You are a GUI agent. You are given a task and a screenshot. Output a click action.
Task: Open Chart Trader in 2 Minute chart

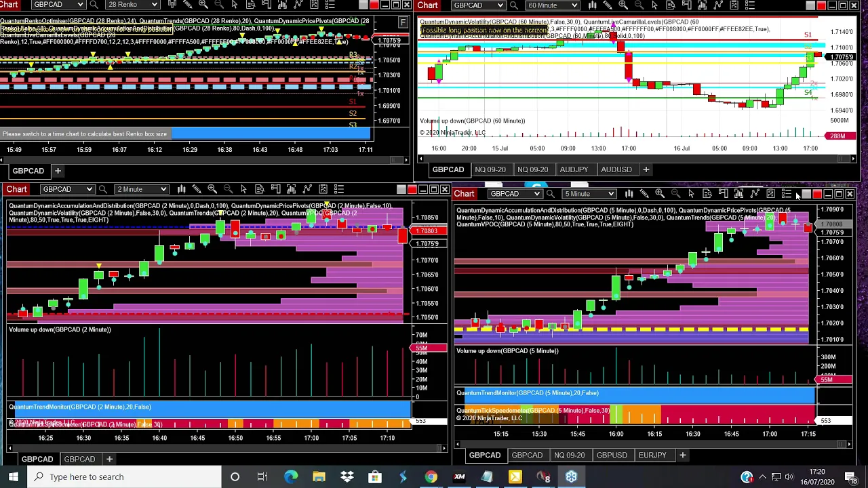point(275,189)
